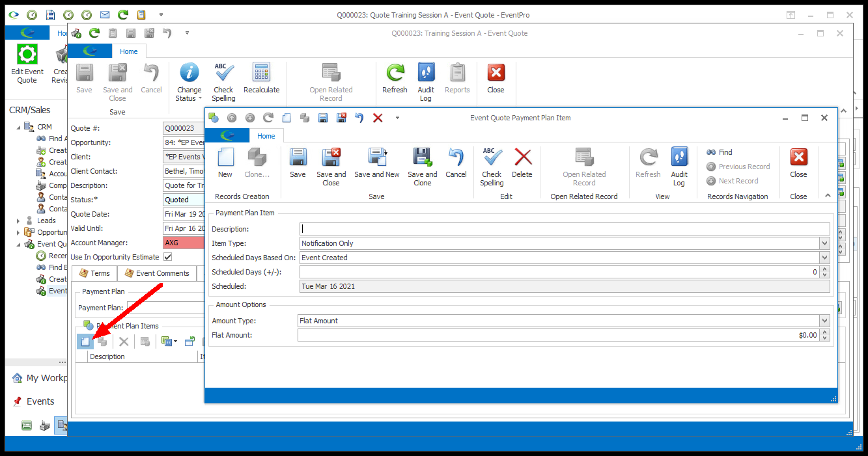Open the Change Status dropdown in Event Quote
868x456 pixels.
click(189, 82)
